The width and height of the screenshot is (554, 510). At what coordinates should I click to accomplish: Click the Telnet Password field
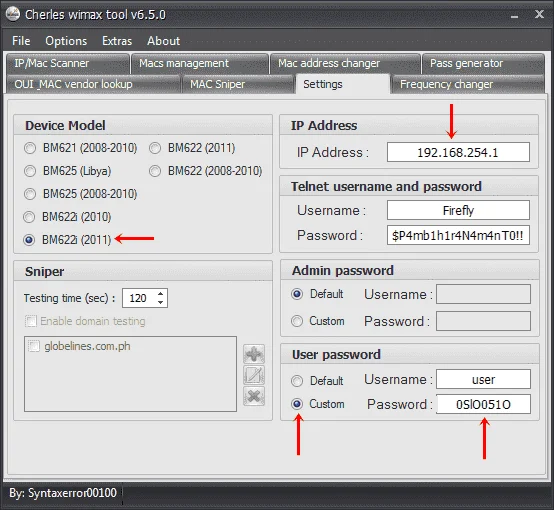[x=458, y=235]
